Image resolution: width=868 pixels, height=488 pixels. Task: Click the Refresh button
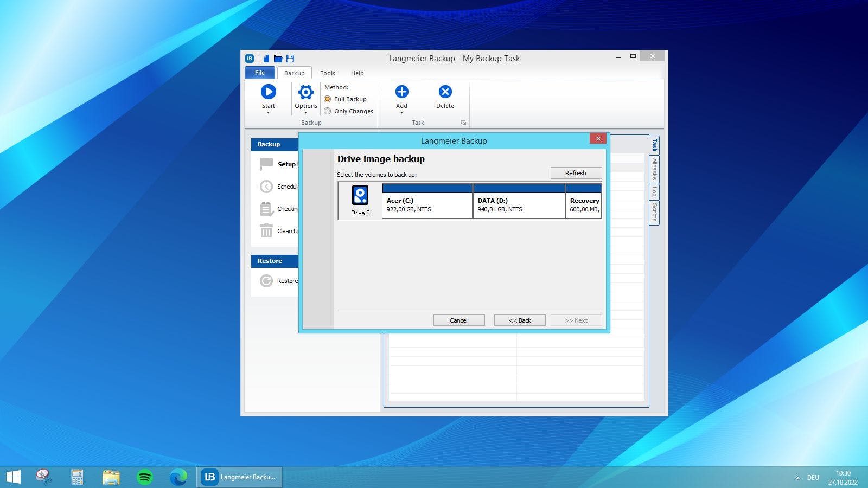pyautogui.click(x=576, y=173)
